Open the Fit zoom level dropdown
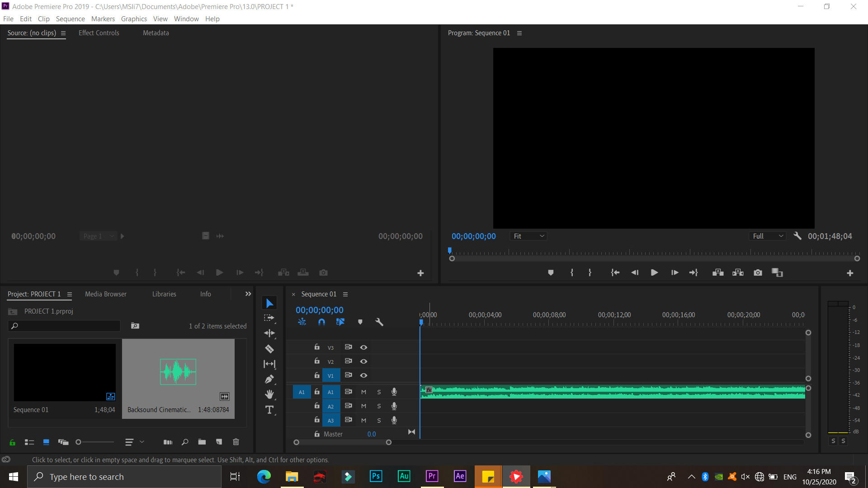This screenshot has height=488, width=868. [528, 236]
